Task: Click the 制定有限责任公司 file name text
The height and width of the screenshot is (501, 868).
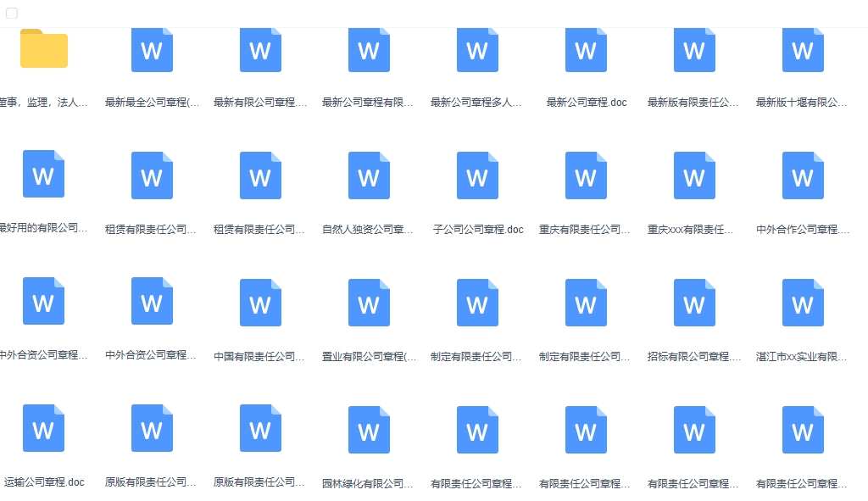Action: (x=477, y=356)
